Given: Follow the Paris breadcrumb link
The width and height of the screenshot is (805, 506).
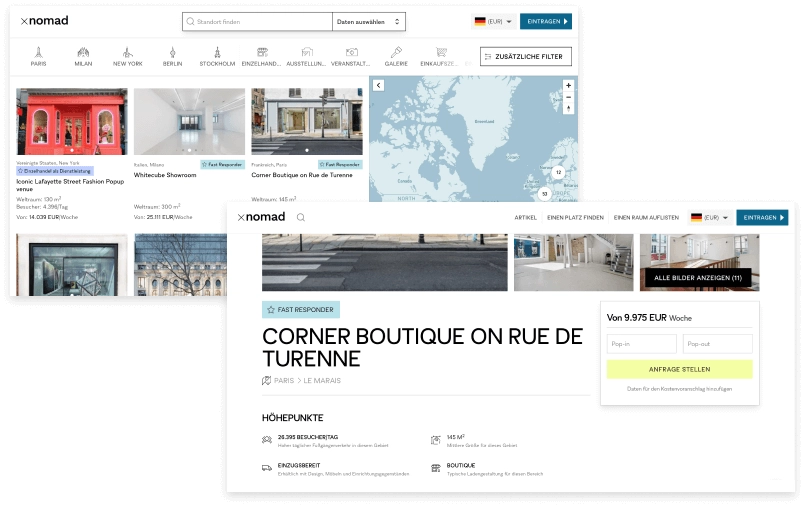Looking at the screenshot, I should coord(284,380).
